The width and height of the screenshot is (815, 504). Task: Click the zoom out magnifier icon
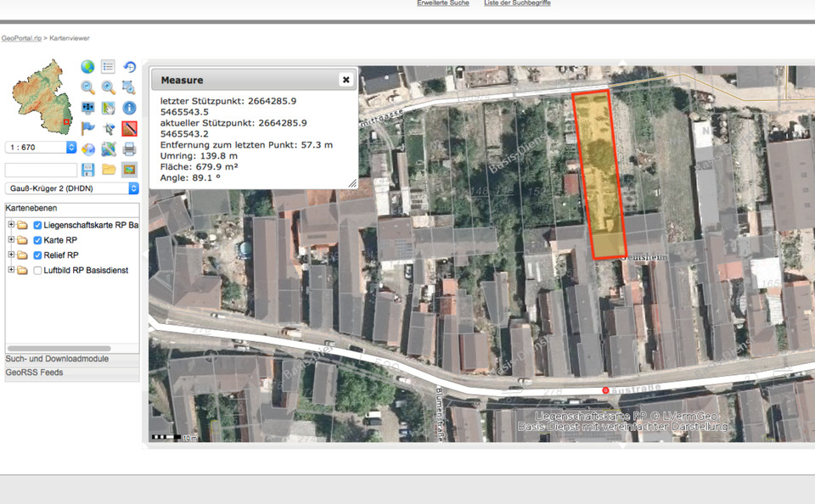pyautogui.click(x=87, y=87)
